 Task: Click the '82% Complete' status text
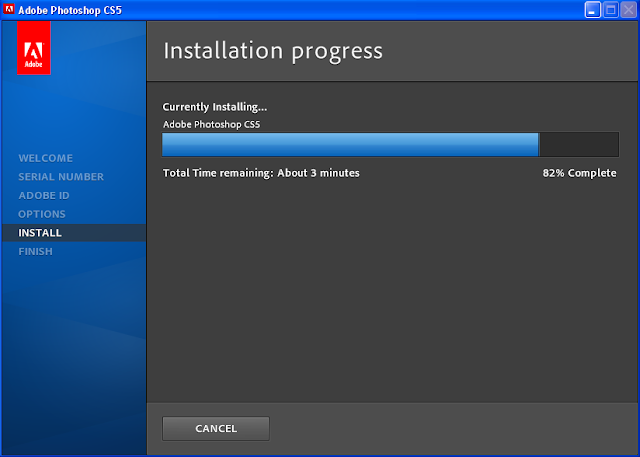579,173
